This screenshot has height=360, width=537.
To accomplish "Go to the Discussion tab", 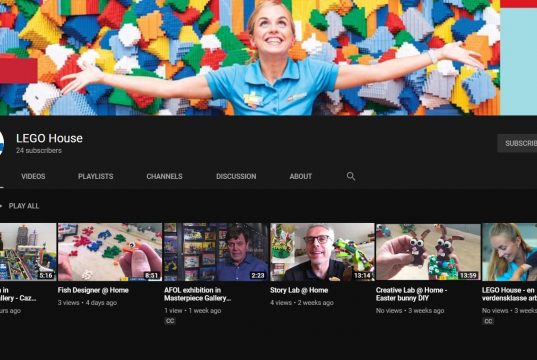I will coord(236,176).
